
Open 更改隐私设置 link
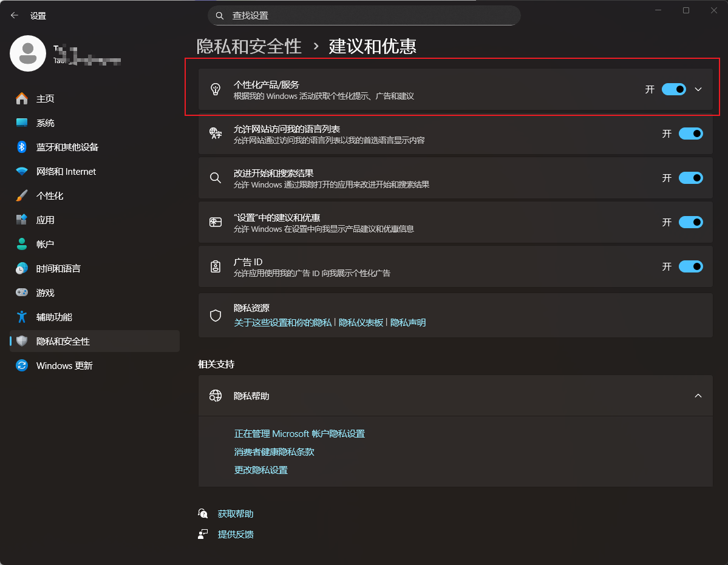[x=261, y=470]
